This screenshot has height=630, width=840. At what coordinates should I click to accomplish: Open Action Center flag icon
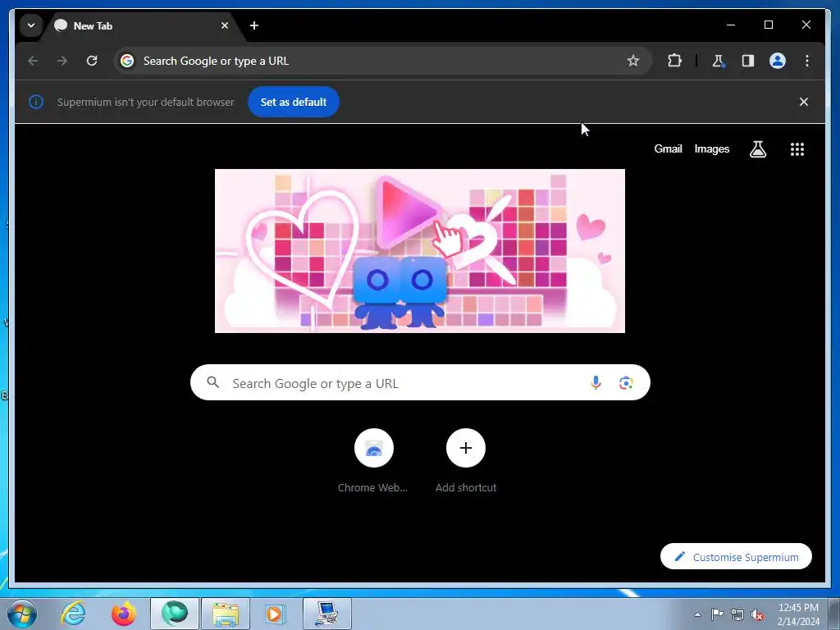click(x=717, y=614)
